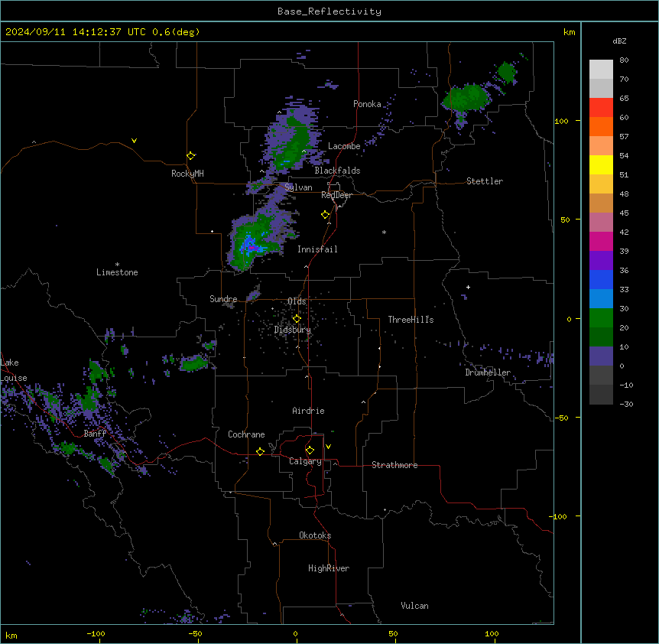This screenshot has width=659, height=644.
Task: Click the magenta 42 dBZ legend swatch
Action: click(601, 241)
